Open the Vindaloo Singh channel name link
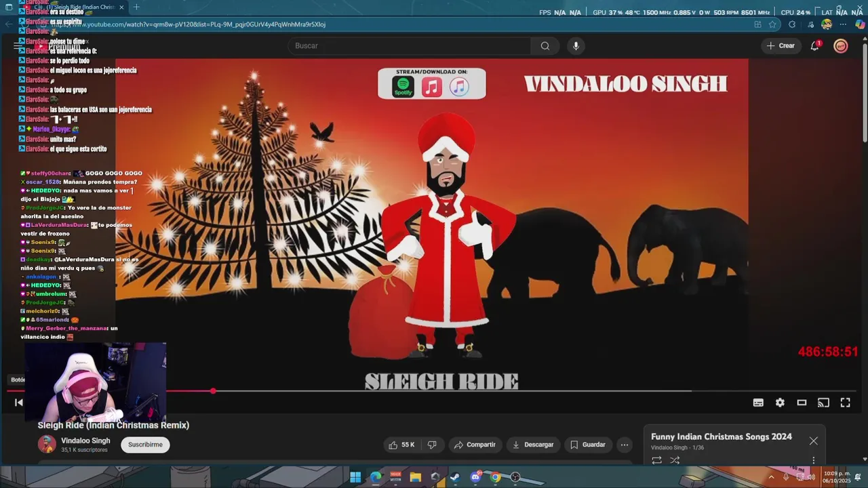Screen dimensions: 868x488 (x=85, y=441)
